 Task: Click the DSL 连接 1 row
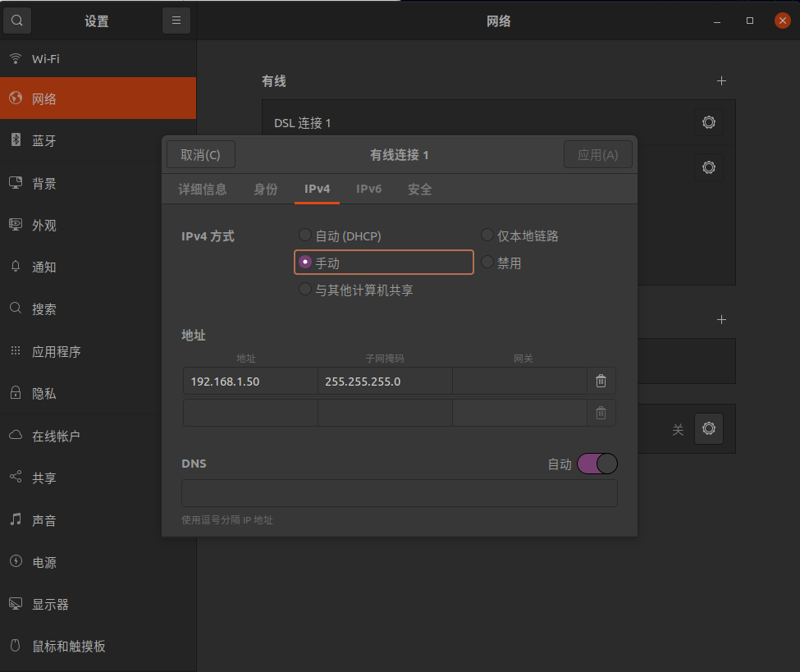(499, 122)
